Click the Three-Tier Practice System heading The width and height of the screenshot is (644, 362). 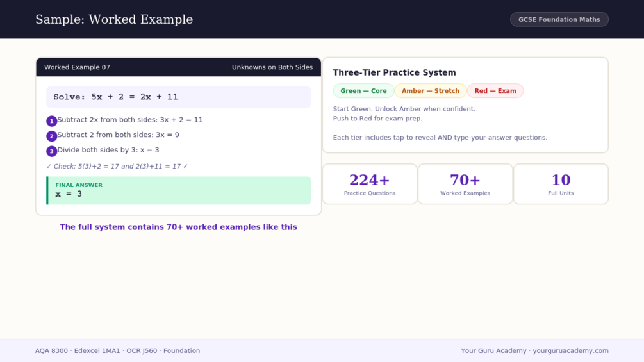(x=394, y=72)
